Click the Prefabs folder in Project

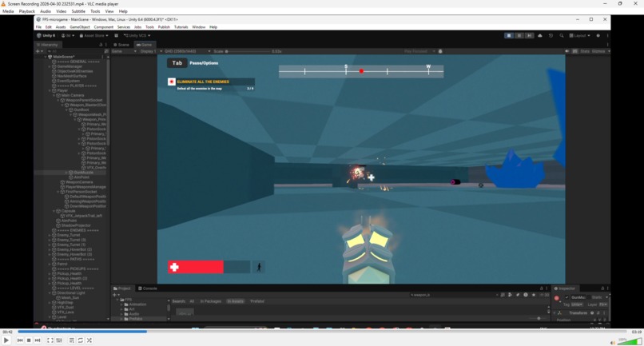pyautogui.click(x=136, y=319)
